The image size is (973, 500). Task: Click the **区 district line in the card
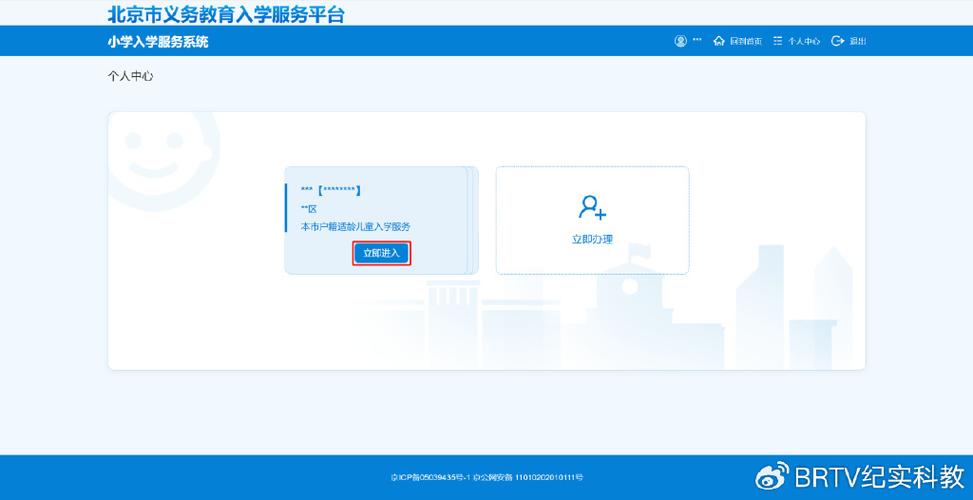309,209
